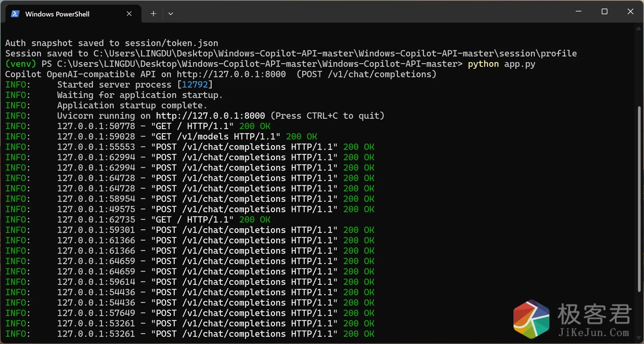The width and height of the screenshot is (644, 344).
Task: Close the terminal window
Action: 630,11
